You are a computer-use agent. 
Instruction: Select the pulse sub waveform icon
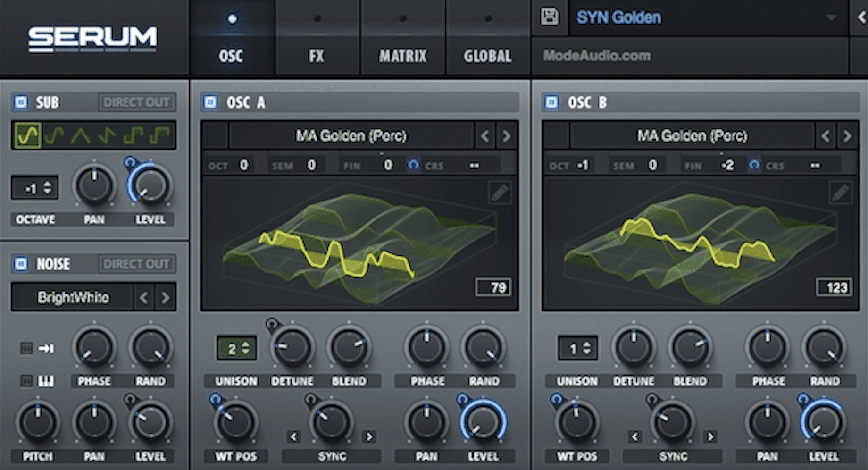159,135
